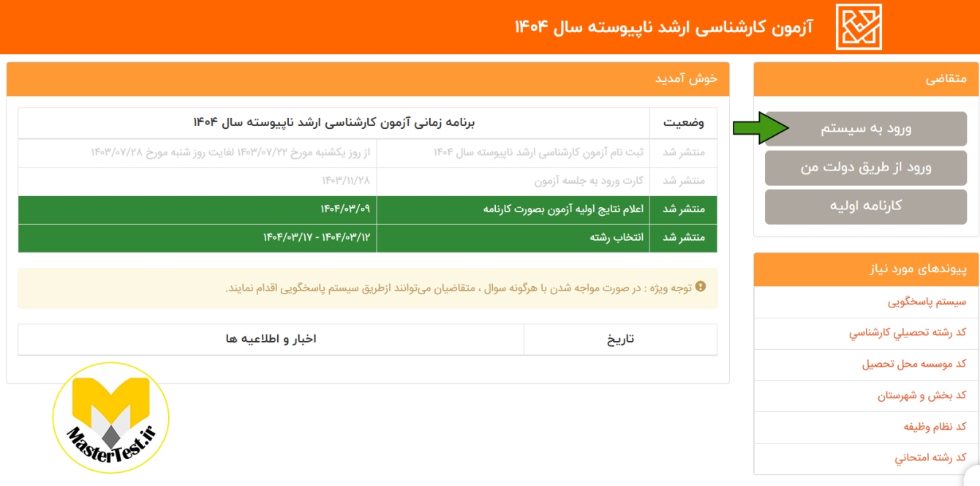980x486 pixels.
Task: Open the کد نظام وظیفه link
Action: [x=935, y=427]
